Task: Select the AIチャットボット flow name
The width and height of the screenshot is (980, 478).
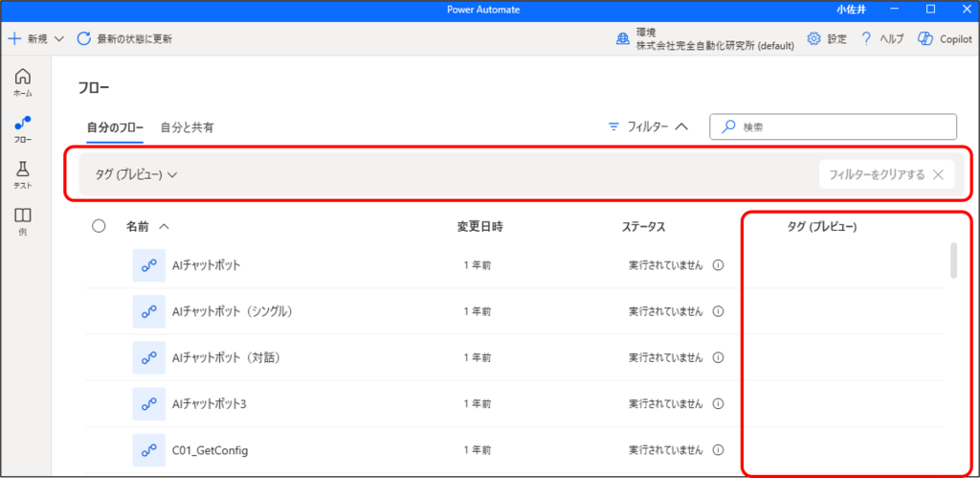Action: point(207,265)
